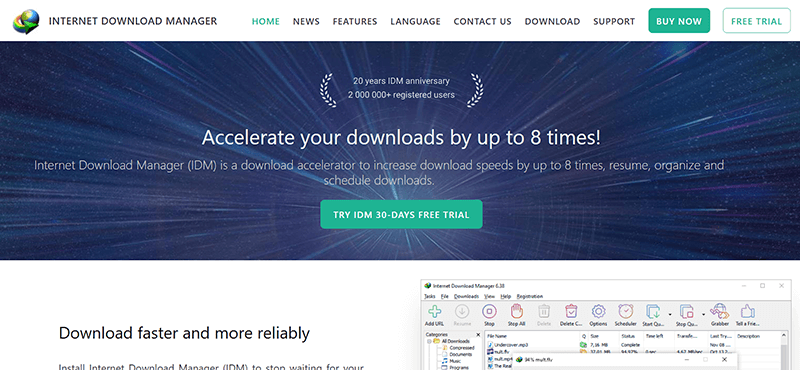The height and width of the screenshot is (370, 800).
Task: Open the LANGUAGE nav item
Action: coord(415,21)
